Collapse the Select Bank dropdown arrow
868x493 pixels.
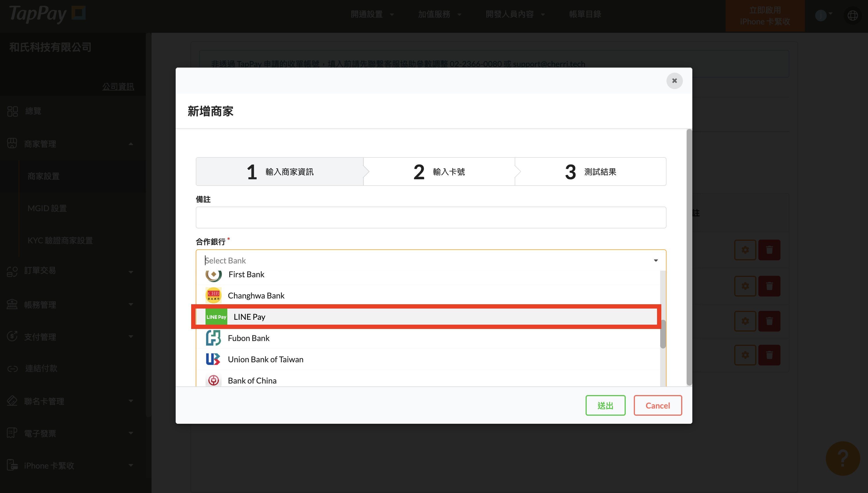[x=656, y=260]
